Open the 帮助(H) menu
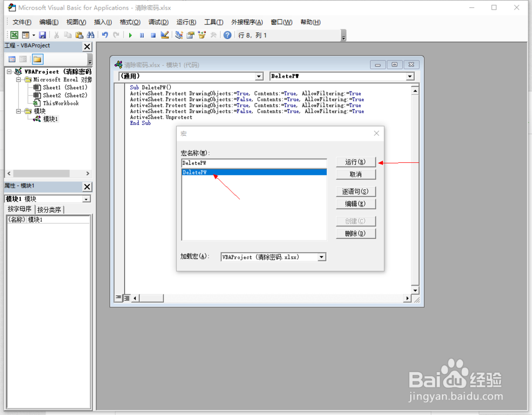Screen dimensions: 532x415 311,22
